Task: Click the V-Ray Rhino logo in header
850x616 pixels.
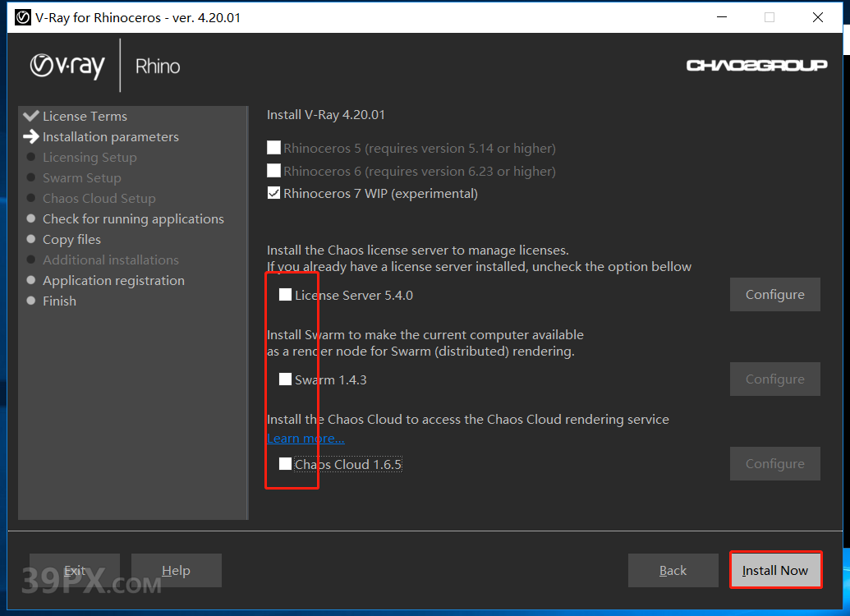Action: (104, 66)
